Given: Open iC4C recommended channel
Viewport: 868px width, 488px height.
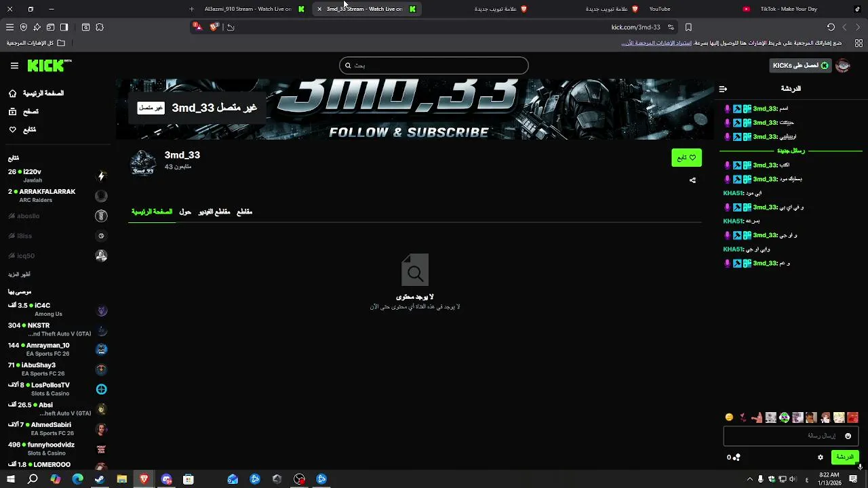Looking at the screenshot, I should [58, 310].
